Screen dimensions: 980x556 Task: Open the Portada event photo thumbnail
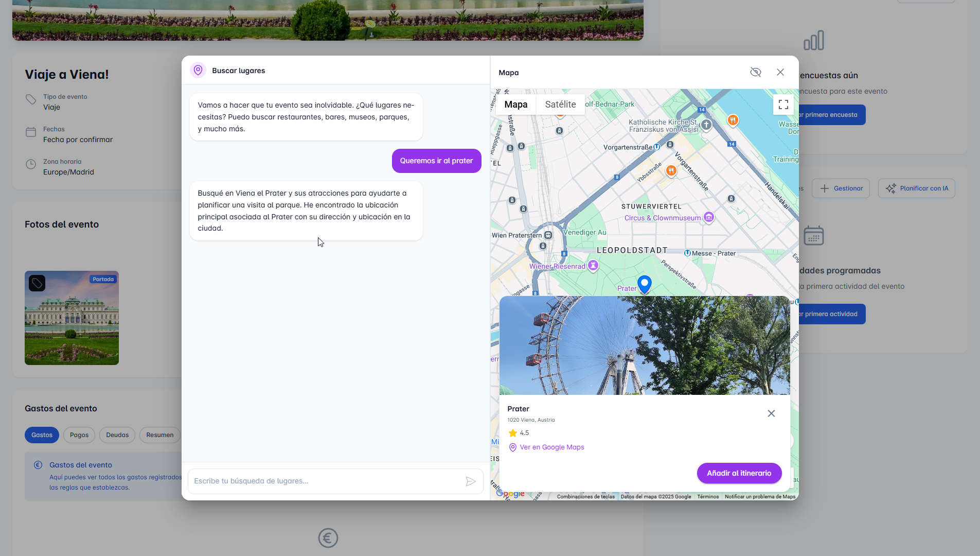point(72,318)
